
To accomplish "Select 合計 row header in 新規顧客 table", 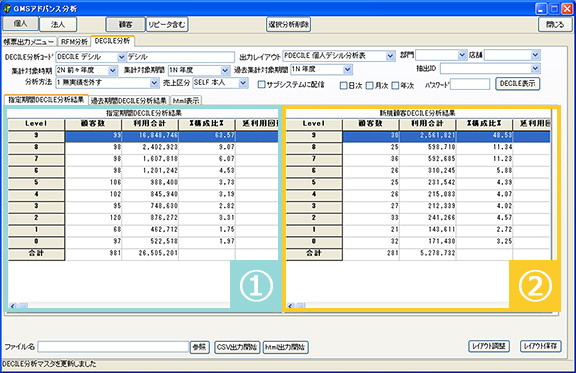I will 314,254.
